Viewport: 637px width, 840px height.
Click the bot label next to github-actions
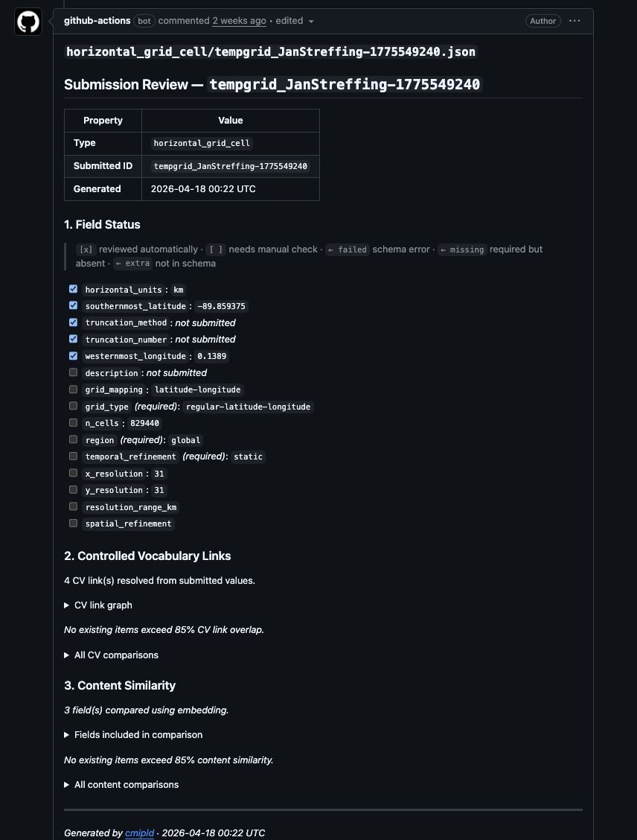click(144, 21)
